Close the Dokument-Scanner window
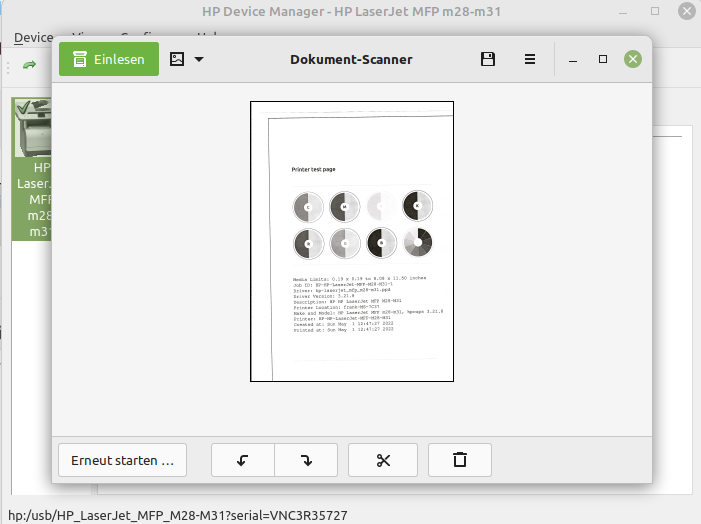The image size is (701, 524). [x=633, y=59]
